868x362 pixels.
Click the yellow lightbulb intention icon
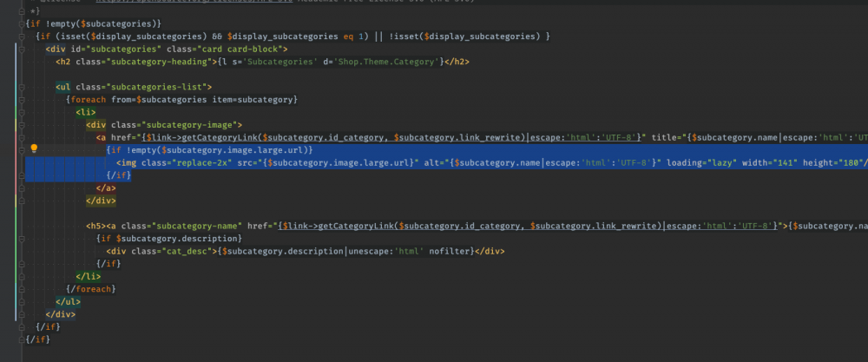coord(34,148)
